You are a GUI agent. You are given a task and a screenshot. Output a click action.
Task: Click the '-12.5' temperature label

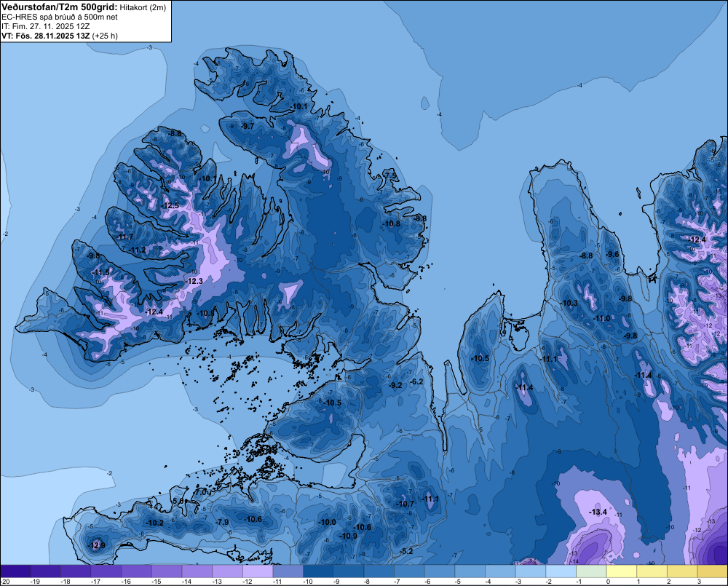(170, 206)
